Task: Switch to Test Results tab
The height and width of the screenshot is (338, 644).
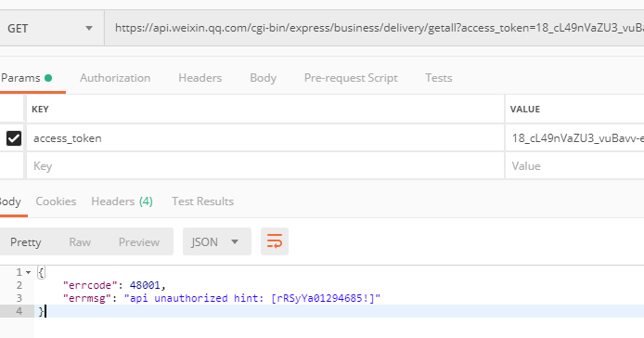Action: pyautogui.click(x=202, y=201)
